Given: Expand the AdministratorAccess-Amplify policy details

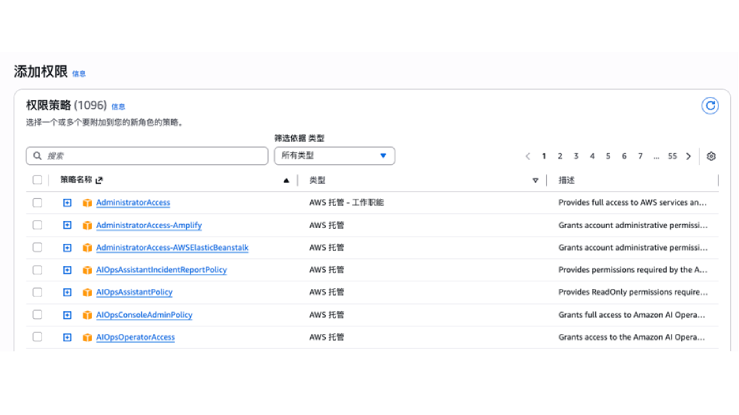Looking at the screenshot, I should tap(67, 225).
